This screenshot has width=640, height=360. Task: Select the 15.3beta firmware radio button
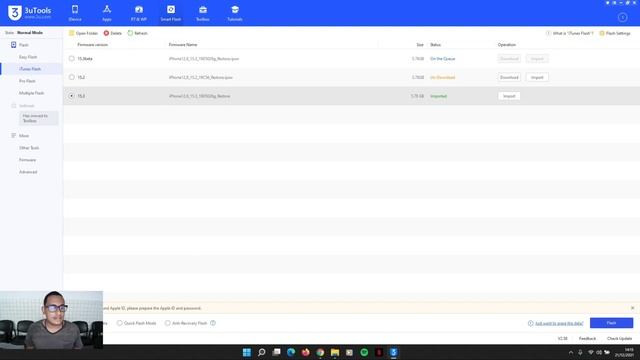click(x=71, y=59)
